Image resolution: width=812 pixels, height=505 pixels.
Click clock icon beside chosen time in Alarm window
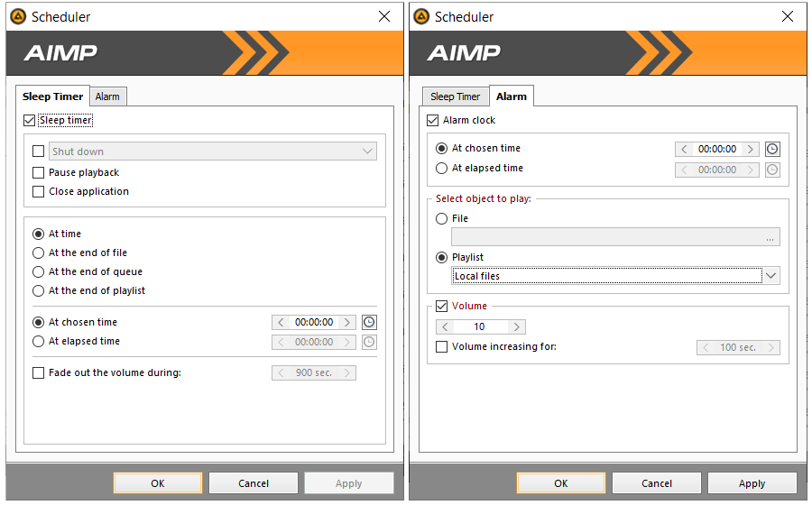772,149
